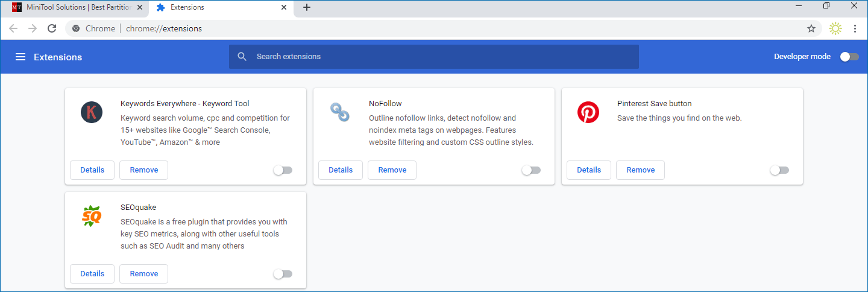
Task: Remove the Keywords Everywhere extension
Action: tap(144, 170)
